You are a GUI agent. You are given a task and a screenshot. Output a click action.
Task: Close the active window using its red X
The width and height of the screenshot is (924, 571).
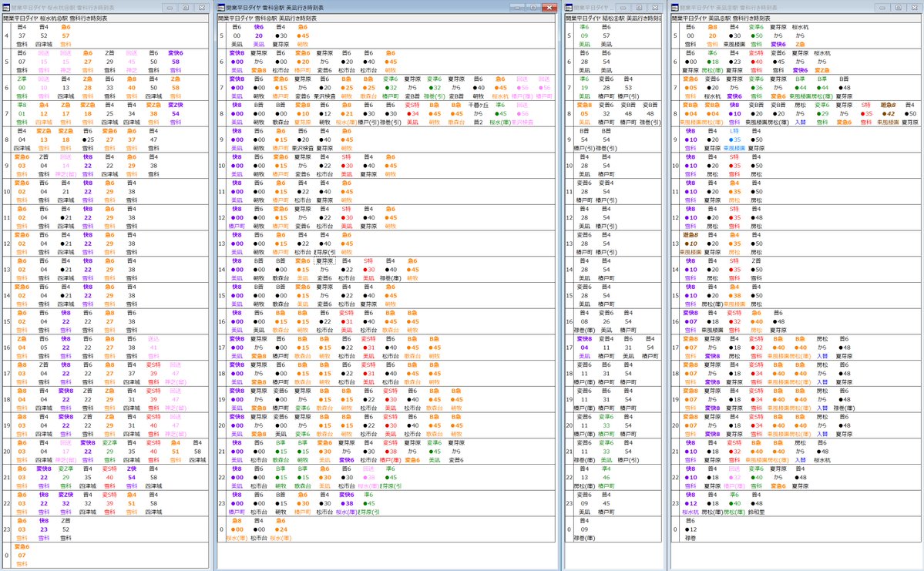tap(549, 8)
